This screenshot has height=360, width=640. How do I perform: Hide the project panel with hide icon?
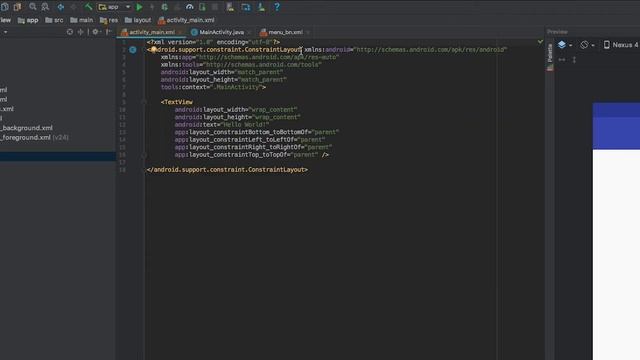(108, 32)
